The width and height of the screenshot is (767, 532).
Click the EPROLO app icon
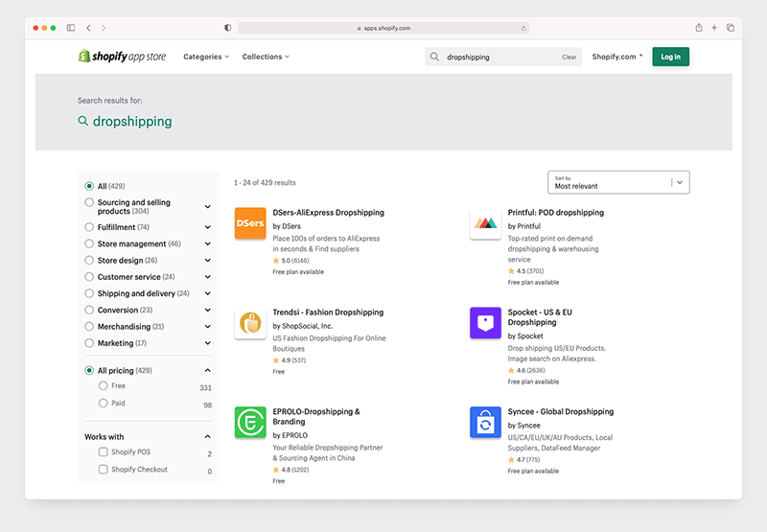[x=250, y=422]
